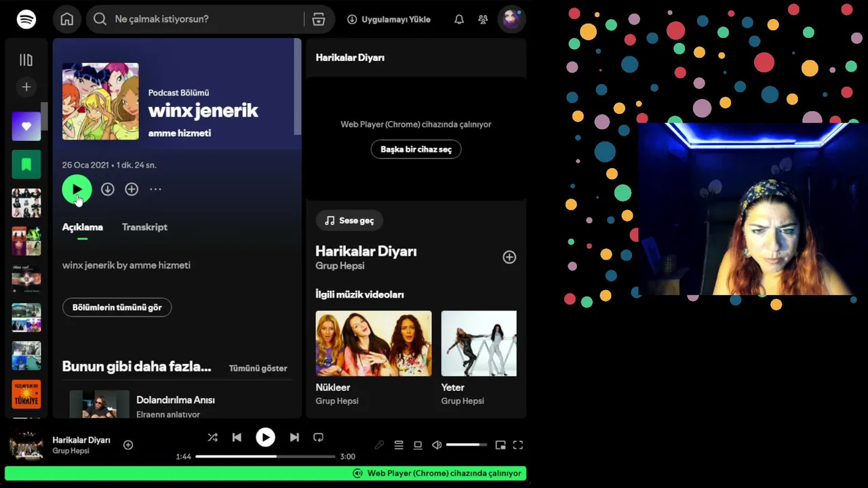Download the winx jenerik episode
The width and height of the screenshot is (868, 488).
click(108, 189)
